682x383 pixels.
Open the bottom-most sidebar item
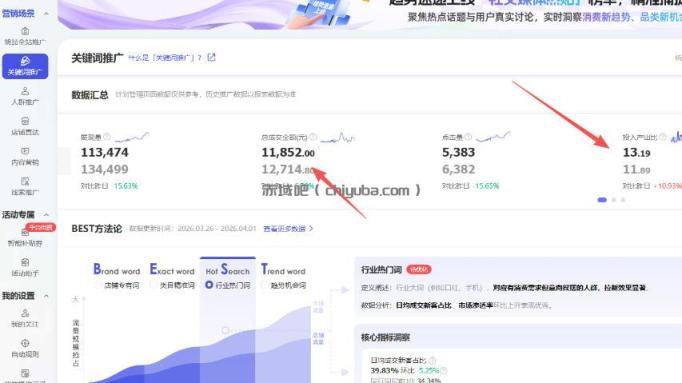pyautogui.click(x=25, y=376)
